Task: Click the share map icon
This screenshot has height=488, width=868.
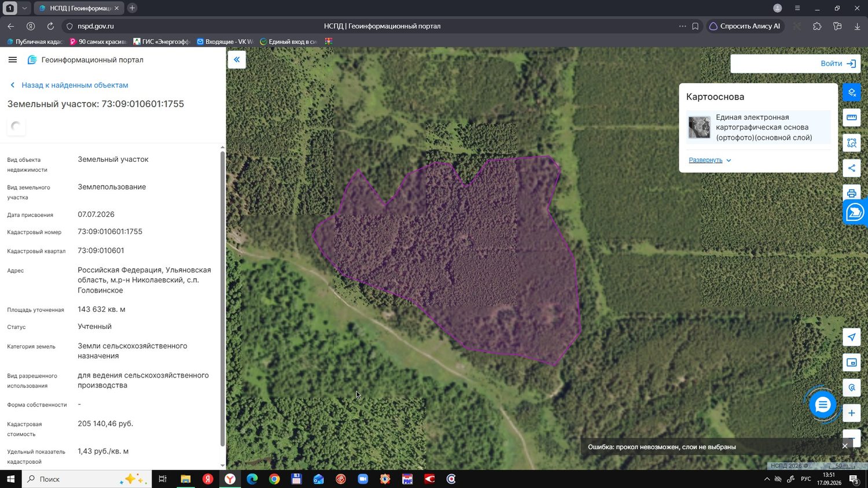Action: coord(852,168)
